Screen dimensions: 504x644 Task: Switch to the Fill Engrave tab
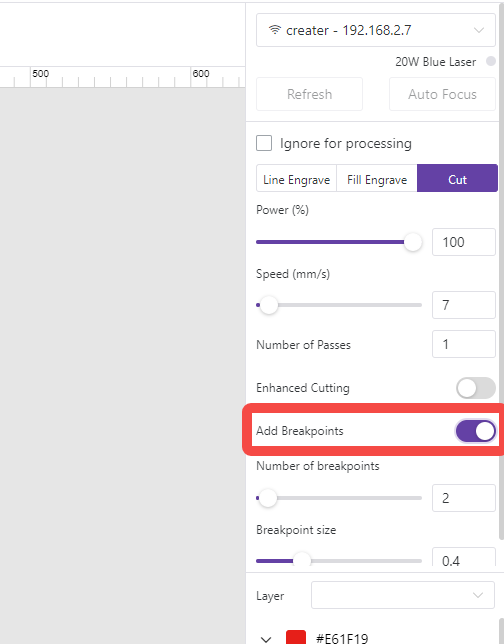tap(377, 179)
